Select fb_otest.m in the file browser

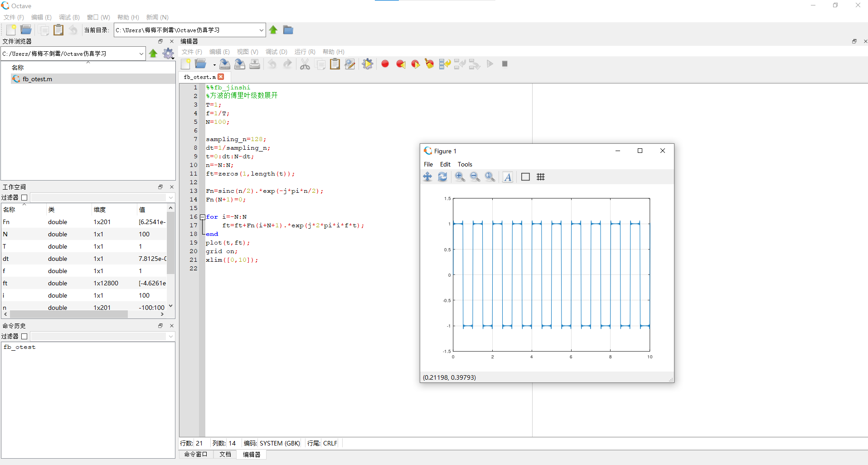[37, 79]
